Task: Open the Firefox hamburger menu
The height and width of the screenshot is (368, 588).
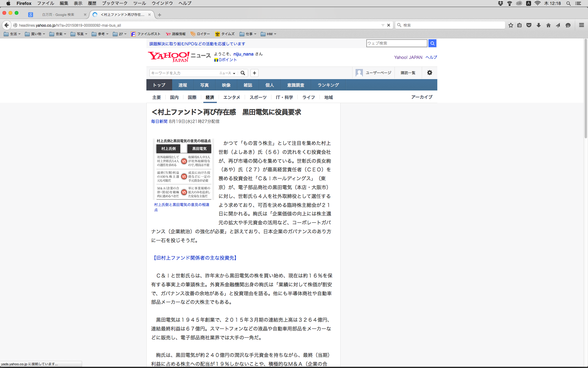Action: [x=581, y=25]
